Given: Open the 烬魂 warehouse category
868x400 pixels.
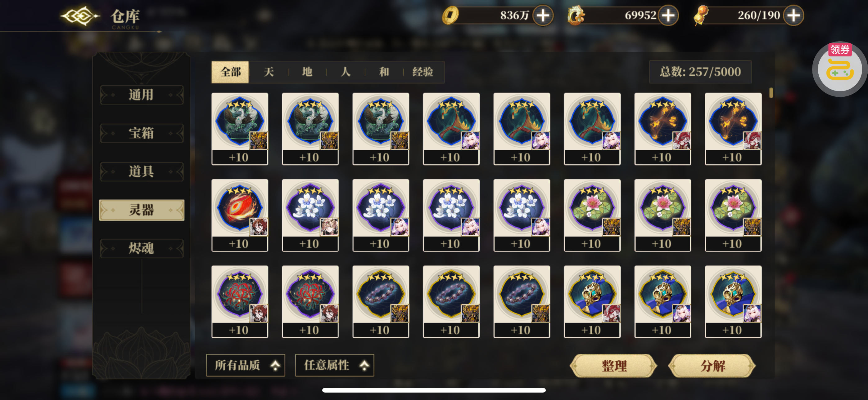Looking at the screenshot, I should (x=142, y=248).
